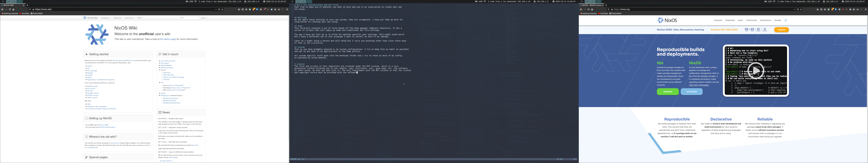This screenshot has width=868, height=163.
Task: Open Learn in the nixos.org navigation
Action: point(740,20)
